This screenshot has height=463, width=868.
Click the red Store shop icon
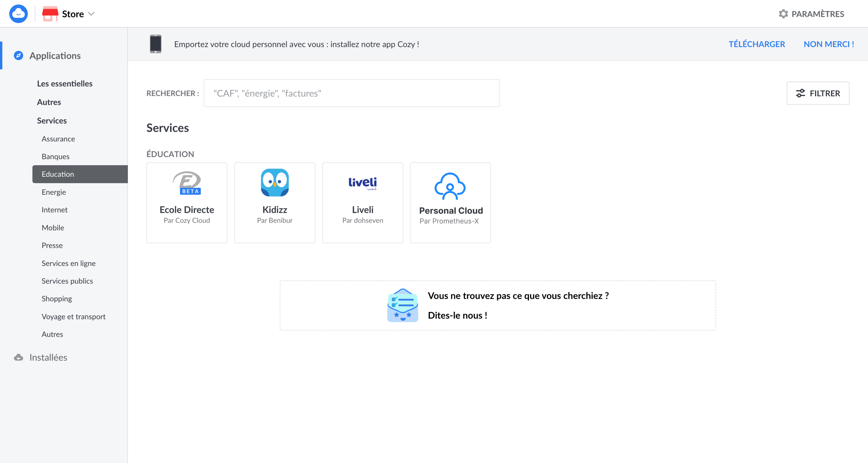(x=50, y=14)
